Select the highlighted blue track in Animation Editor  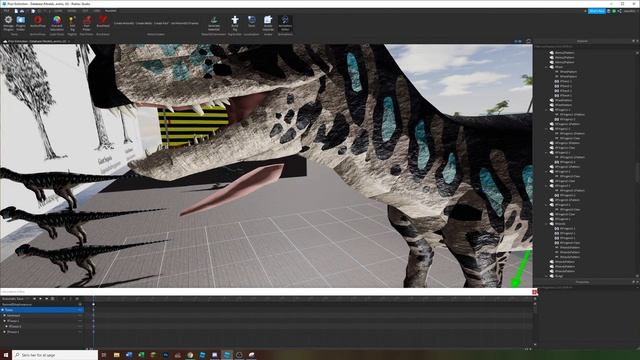point(42,310)
